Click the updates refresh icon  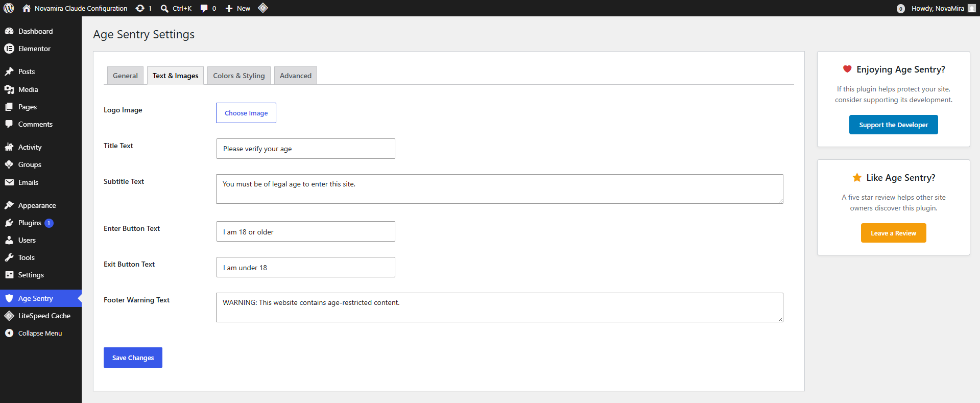coord(140,8)
